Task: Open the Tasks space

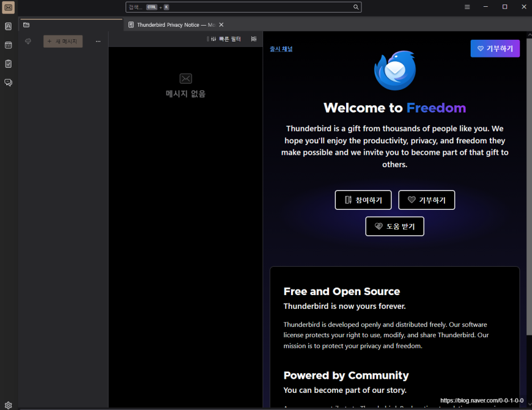Action: 8,64
